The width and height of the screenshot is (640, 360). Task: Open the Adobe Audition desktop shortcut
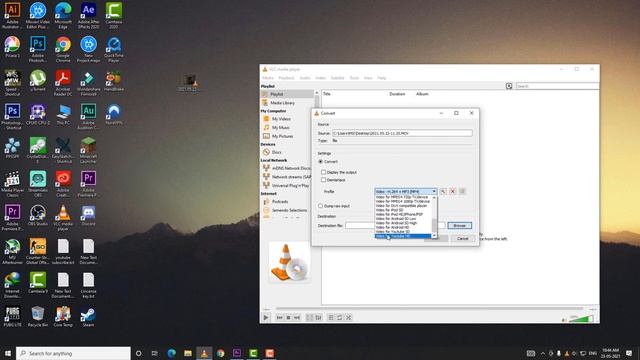coord(88,117)
